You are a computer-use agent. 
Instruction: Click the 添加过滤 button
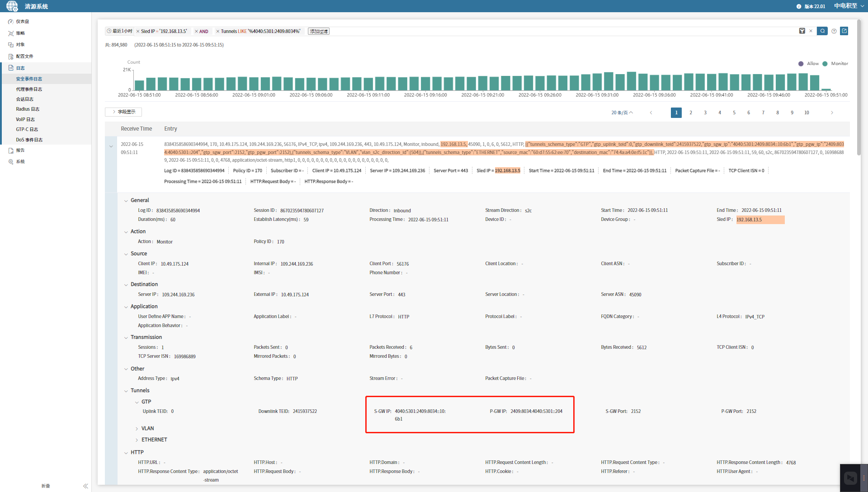[319, 32]
